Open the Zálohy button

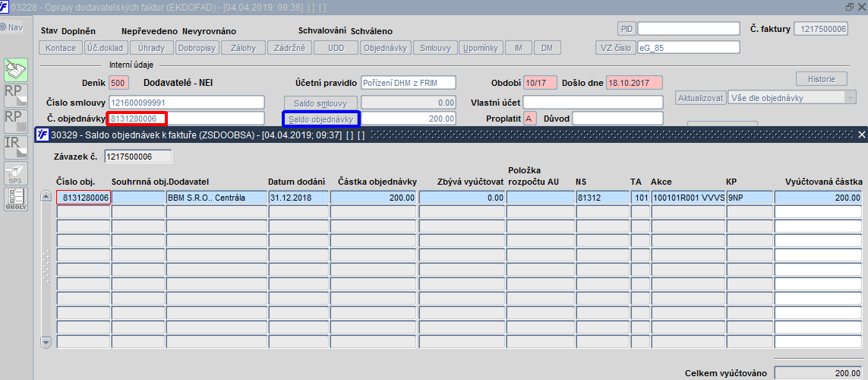click(243, 48)
